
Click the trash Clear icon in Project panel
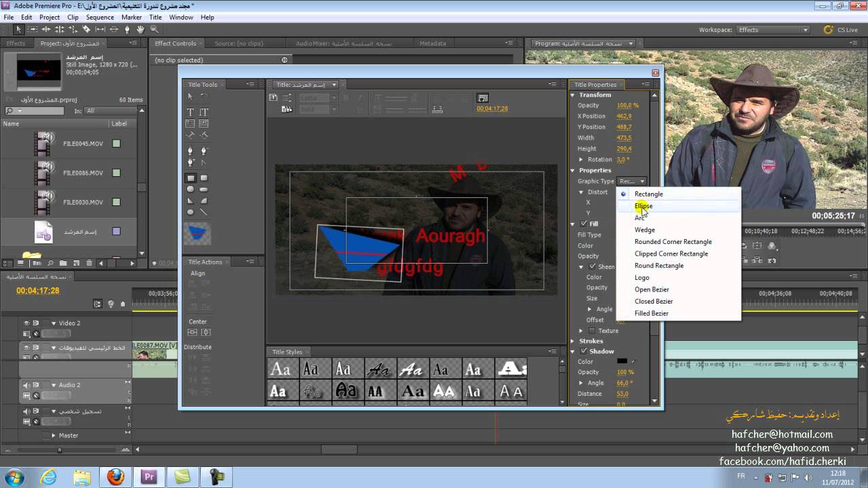[x=88, y=263]
